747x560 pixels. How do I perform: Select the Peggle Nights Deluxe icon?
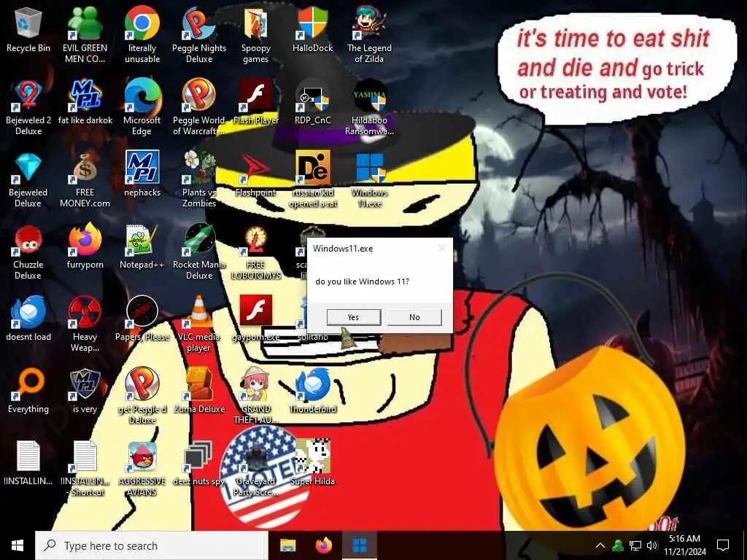(199, 35)
